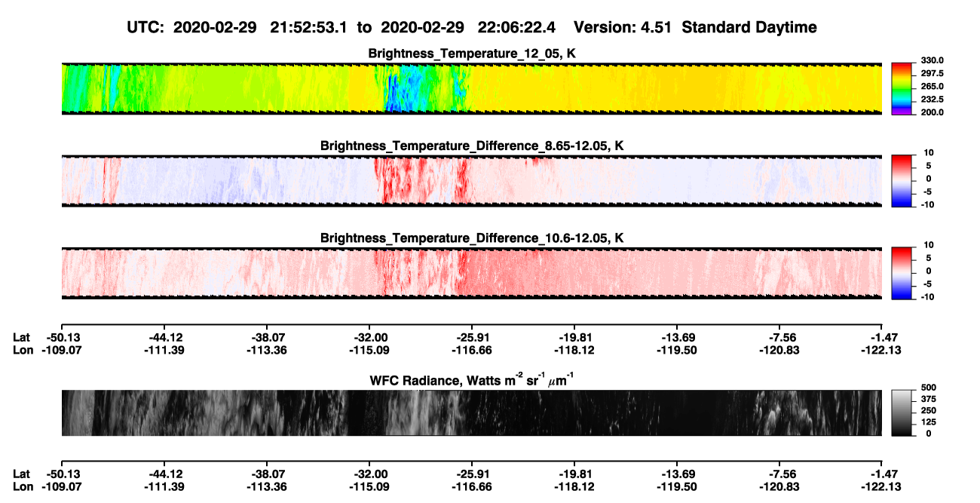
Task: Click the 8.65-12.05 temperature difference image strip
Action: (472, 181)
